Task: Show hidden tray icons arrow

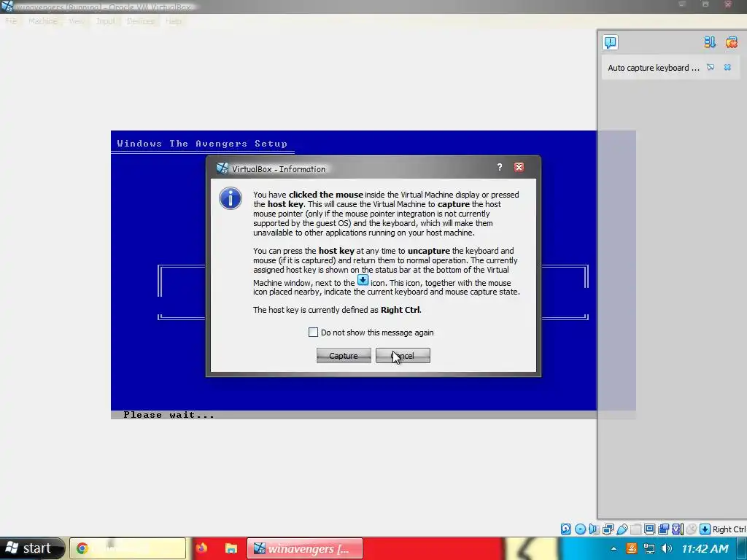Action: 614,548
